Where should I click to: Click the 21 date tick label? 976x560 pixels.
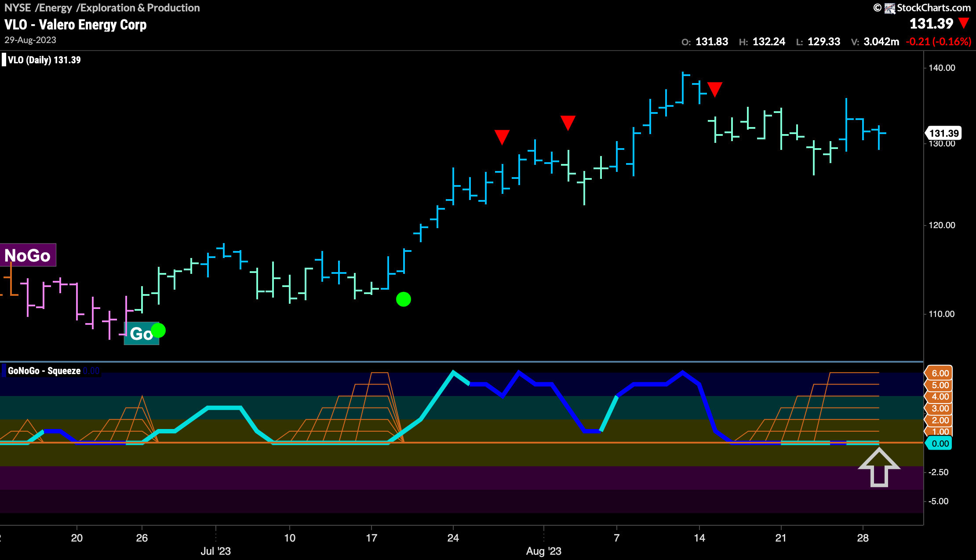pos(781,538)
